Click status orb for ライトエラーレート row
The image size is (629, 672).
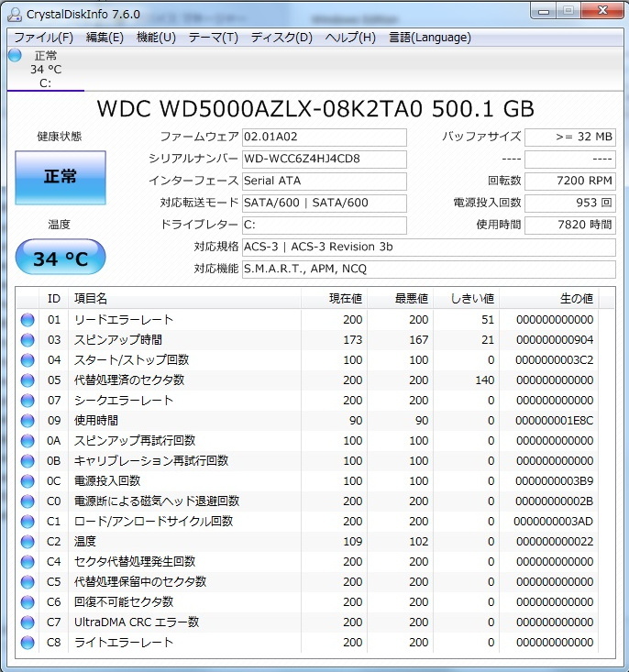click(x=28, y=643)
